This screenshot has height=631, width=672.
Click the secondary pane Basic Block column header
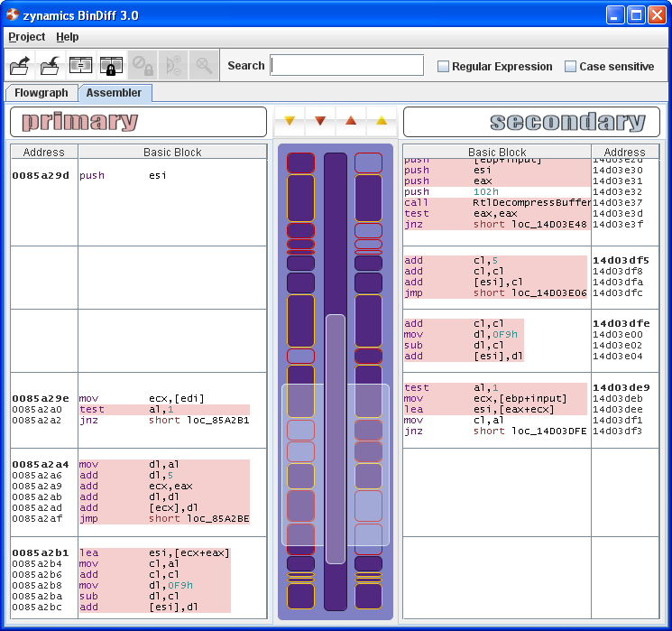497,153
